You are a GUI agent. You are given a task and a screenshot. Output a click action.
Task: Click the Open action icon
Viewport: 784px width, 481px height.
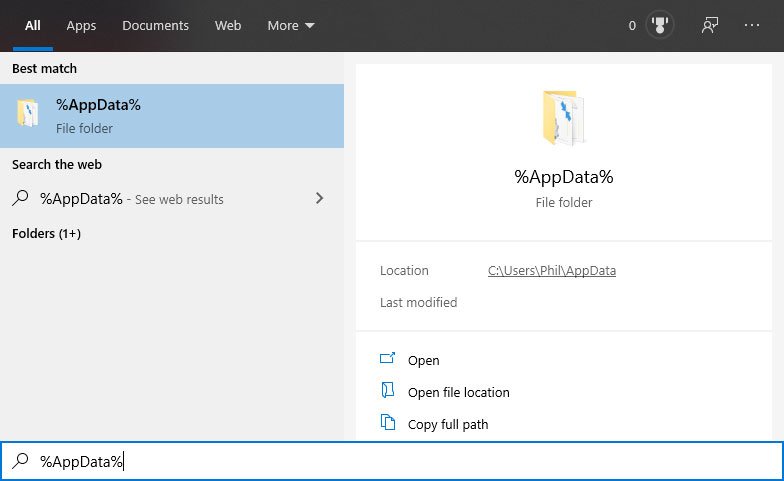point(388,358)
